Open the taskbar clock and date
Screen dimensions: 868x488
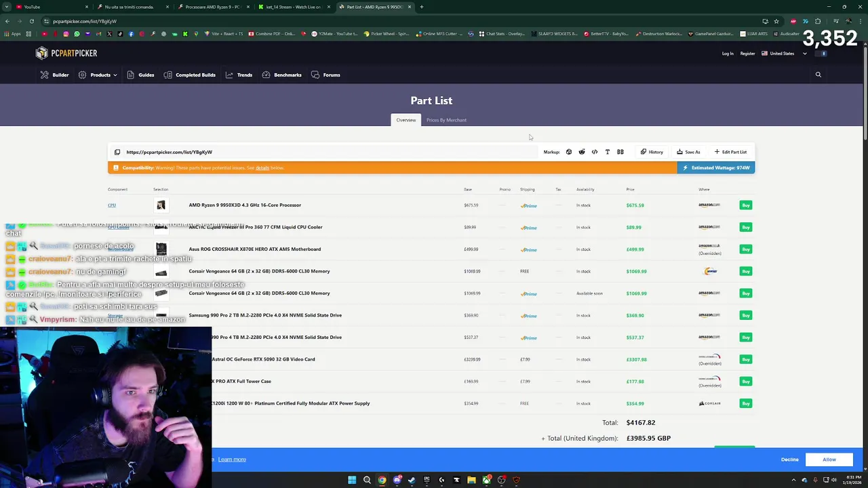(x=852, y=480)
